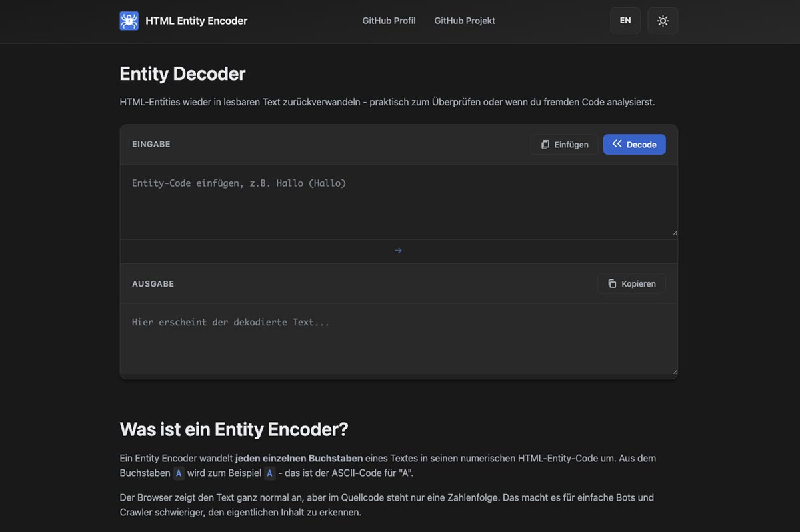Open the GitHub Profil page

[x=389, y=21]
